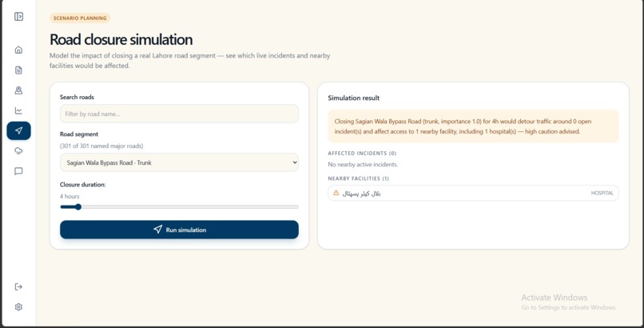Click the 'AFFECTED INCIDENTS (0)' heading
This screenshot has height=328, width=644.
362,154
